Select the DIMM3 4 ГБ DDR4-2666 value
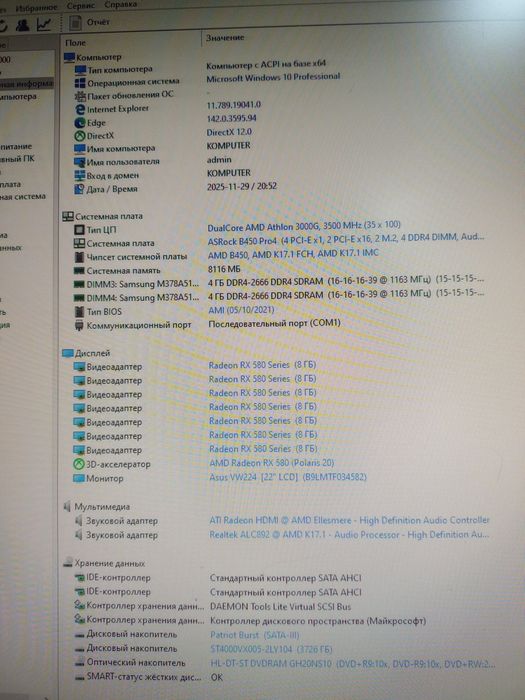Viewport: 525px width, 700px height. (346, 281)
